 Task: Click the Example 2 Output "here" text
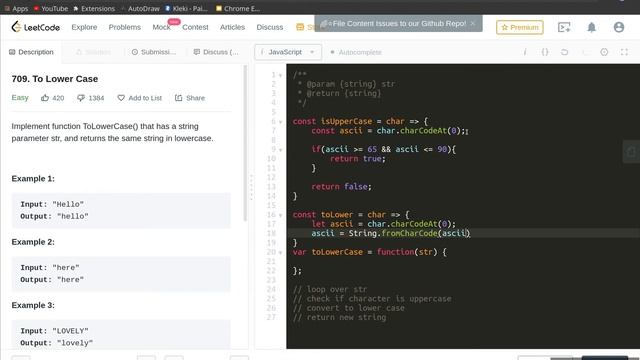[52, 280]
